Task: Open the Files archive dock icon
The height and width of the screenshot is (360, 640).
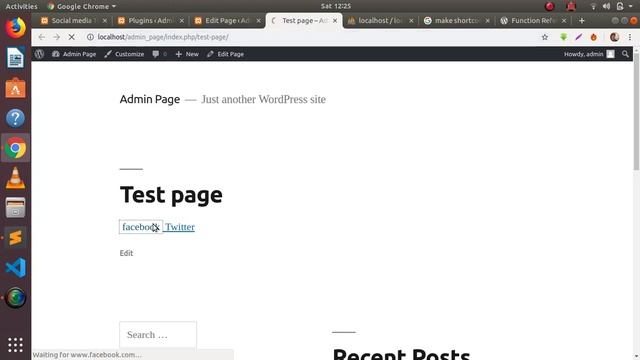Action: click(16, 208)
